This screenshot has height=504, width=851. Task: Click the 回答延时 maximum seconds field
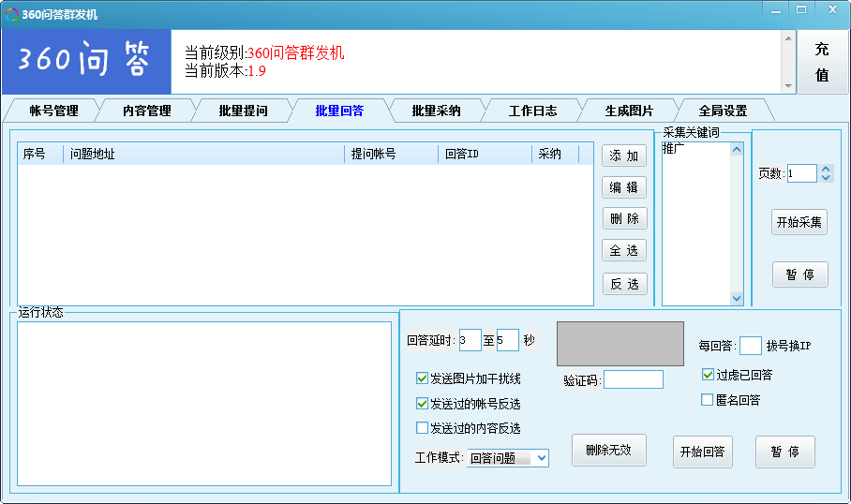tap(507, 340)
